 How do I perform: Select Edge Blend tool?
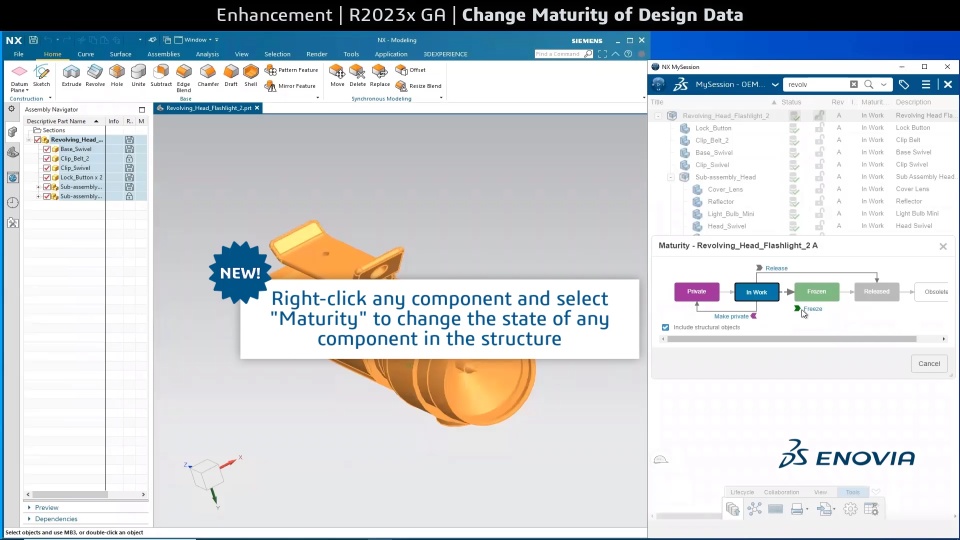pos(184,78)
